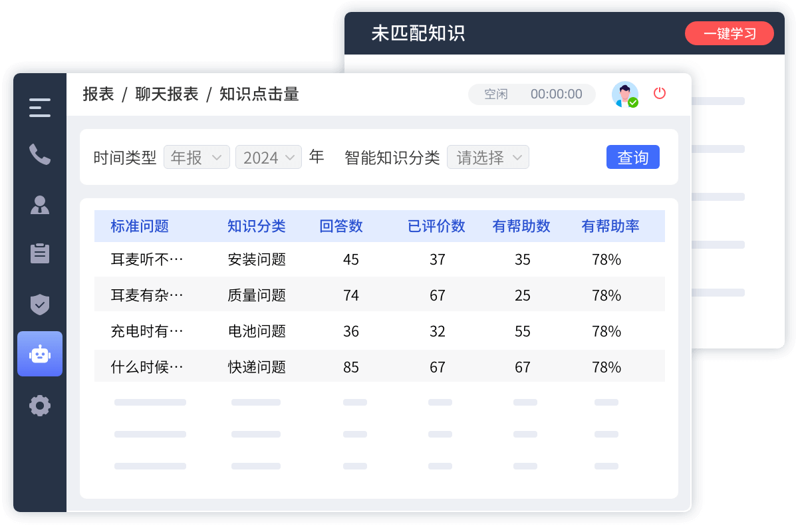Click helpful count 25 cell
This screenshot has width=798, height=532.
pos(523,295)
